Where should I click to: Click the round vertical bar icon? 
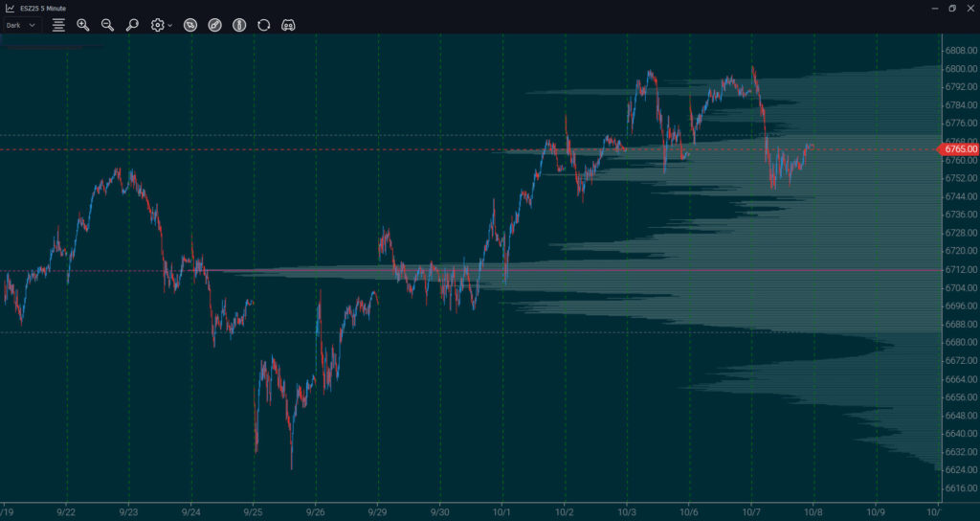[x=239, y=25]
